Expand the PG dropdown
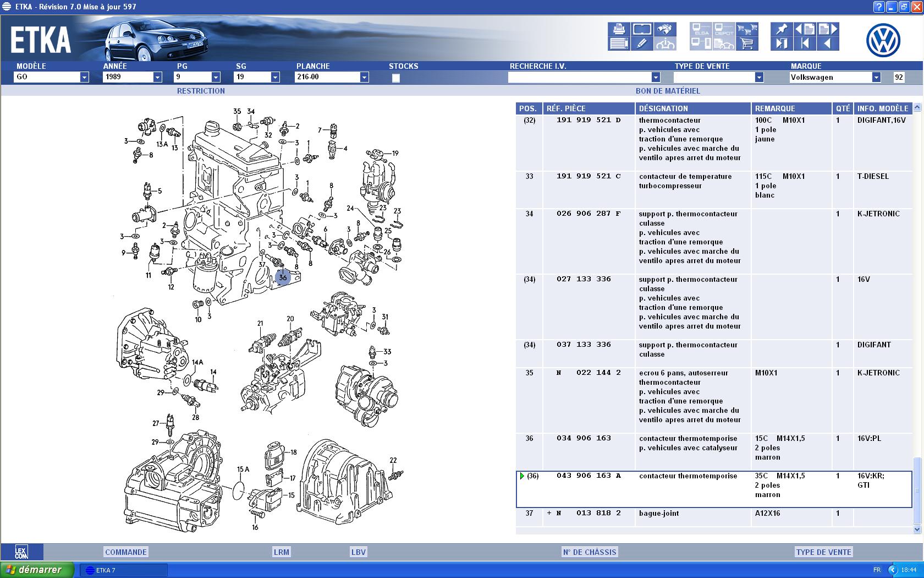The width and height of the screenshot is (924, 578). 216,77
